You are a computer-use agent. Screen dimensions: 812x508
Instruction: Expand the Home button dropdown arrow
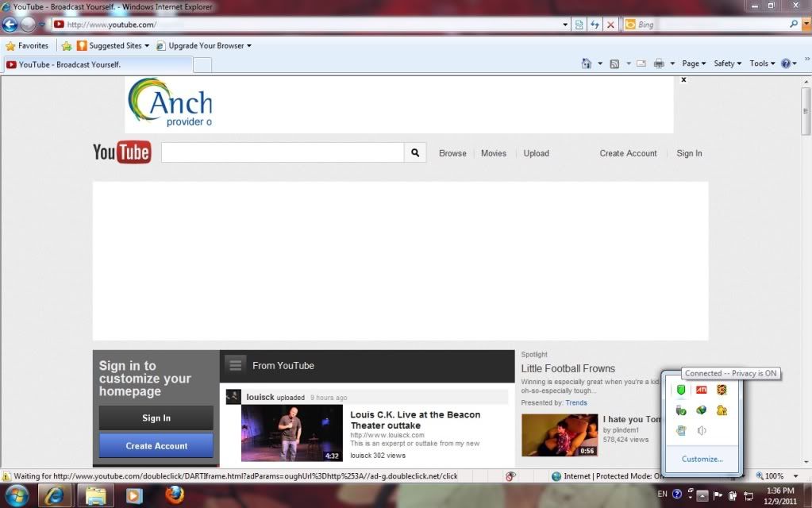(x=600, y=63)
